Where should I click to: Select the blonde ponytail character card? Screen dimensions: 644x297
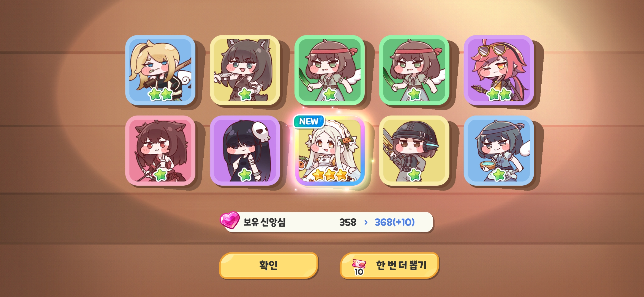click(x=160, y=70)
